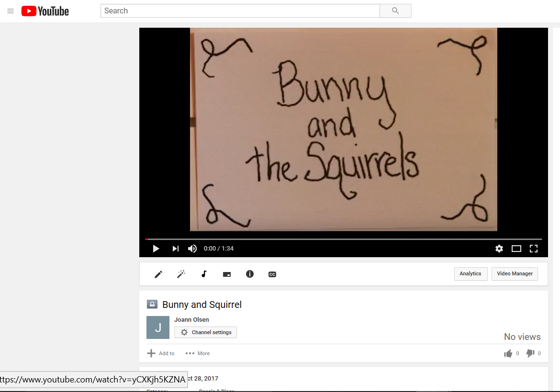Open the player settings gear menu
This screenshot has width=560, height=392.
pos(499,248)
